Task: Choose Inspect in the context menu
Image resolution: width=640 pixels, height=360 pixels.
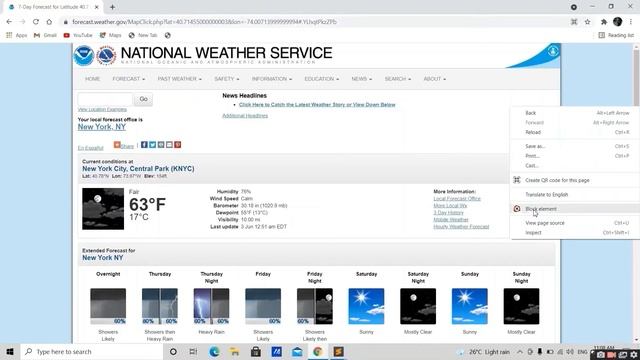Action: [575, 233]
